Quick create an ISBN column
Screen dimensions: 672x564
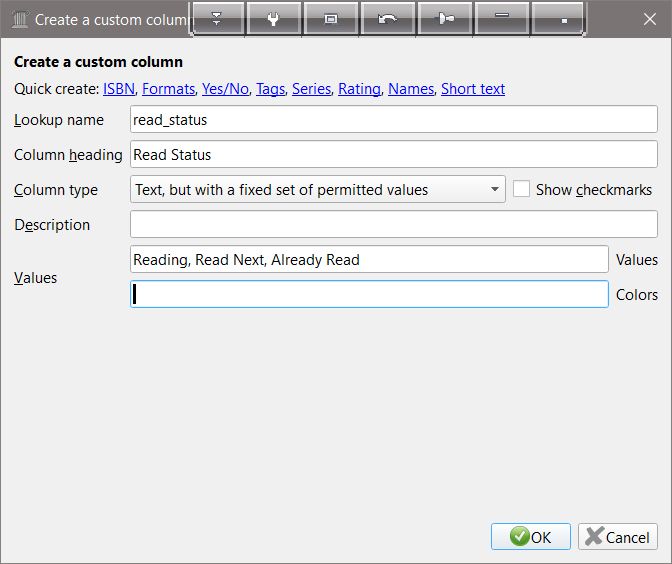pyautogui.click(x=119, y=89)
